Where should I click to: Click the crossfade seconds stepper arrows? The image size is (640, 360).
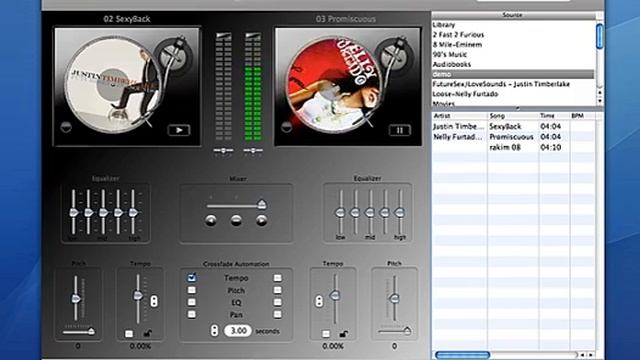(x=214, y=330)
